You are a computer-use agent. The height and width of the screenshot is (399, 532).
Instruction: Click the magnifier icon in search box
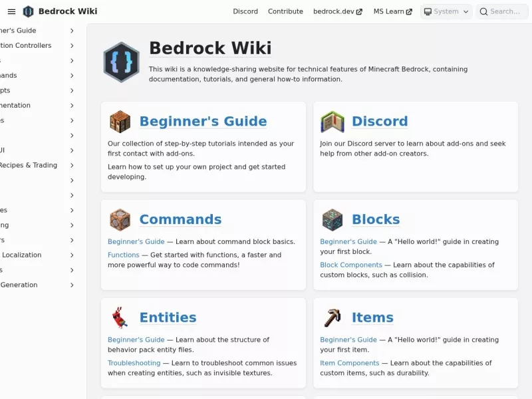click(x=484, y=12)
